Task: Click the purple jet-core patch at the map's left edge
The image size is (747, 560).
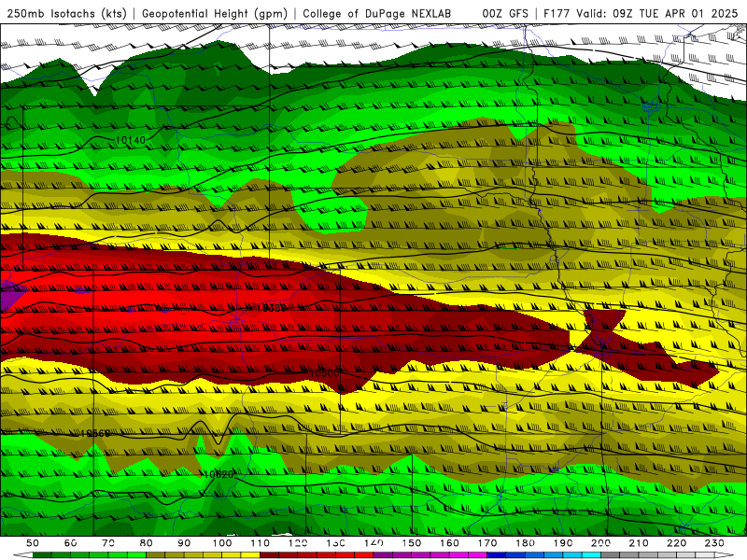Action: [x=12, y=295]
